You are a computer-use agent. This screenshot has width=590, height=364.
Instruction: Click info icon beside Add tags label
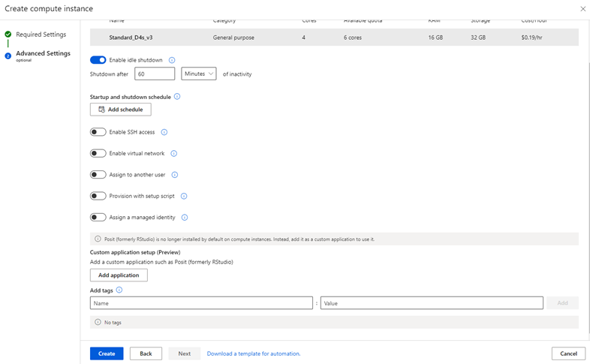point(119,290)
